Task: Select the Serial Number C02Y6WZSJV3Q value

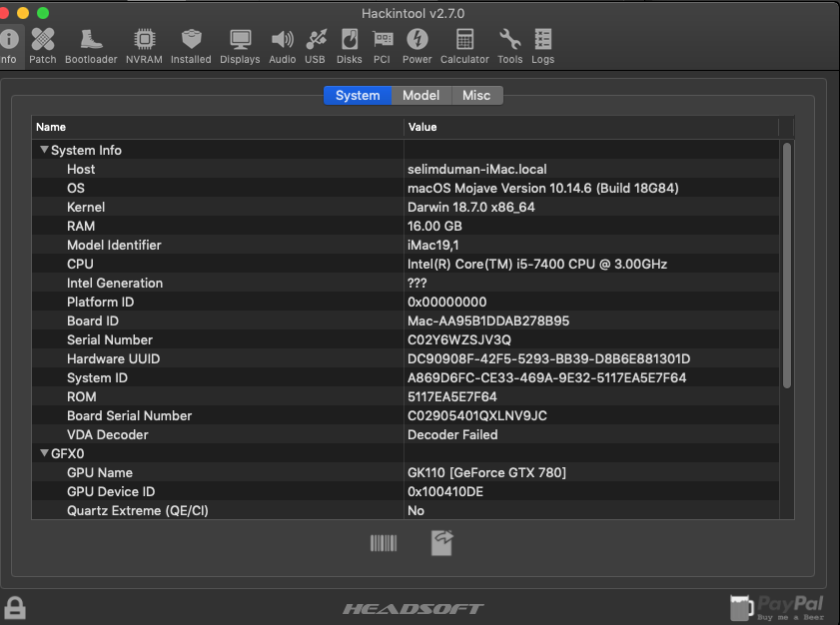Action: [459, 340]
